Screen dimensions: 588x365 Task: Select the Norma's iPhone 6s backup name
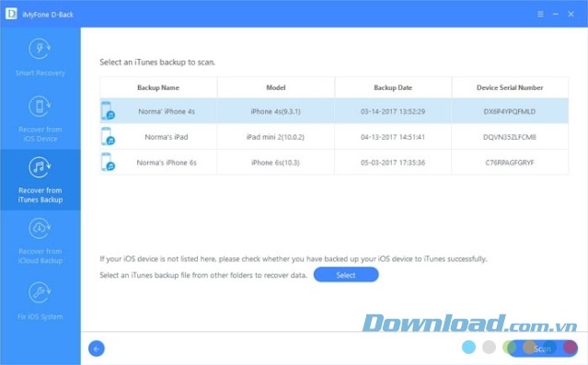[x=167, y=162]
